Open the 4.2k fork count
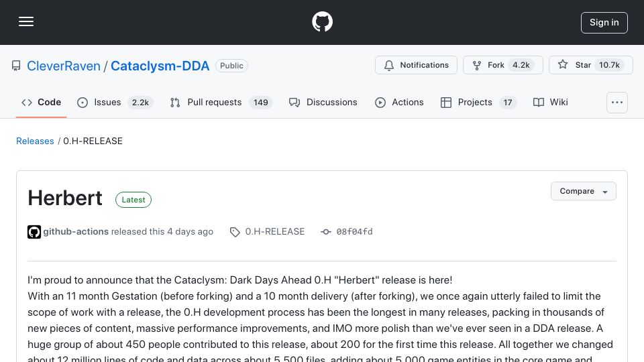This screenshot has width=644, height=362. click(521, 65)
